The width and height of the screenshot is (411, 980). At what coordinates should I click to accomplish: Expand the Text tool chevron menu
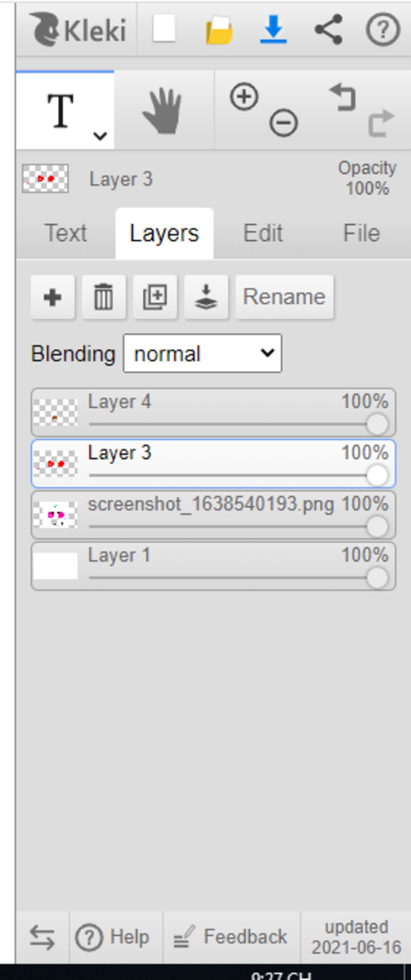coord(100,136)
